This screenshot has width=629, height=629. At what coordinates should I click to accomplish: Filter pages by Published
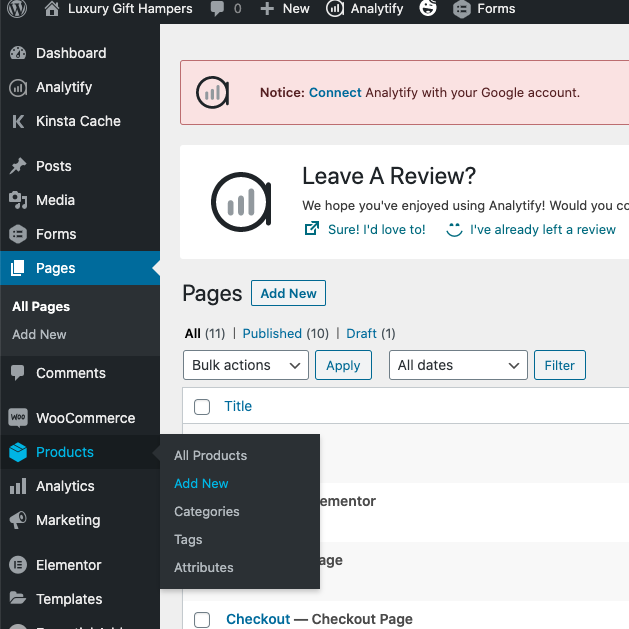[272, 333]
